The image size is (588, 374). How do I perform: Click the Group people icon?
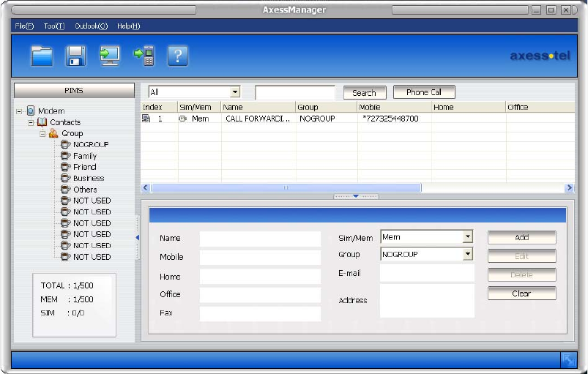pos(53,133)
